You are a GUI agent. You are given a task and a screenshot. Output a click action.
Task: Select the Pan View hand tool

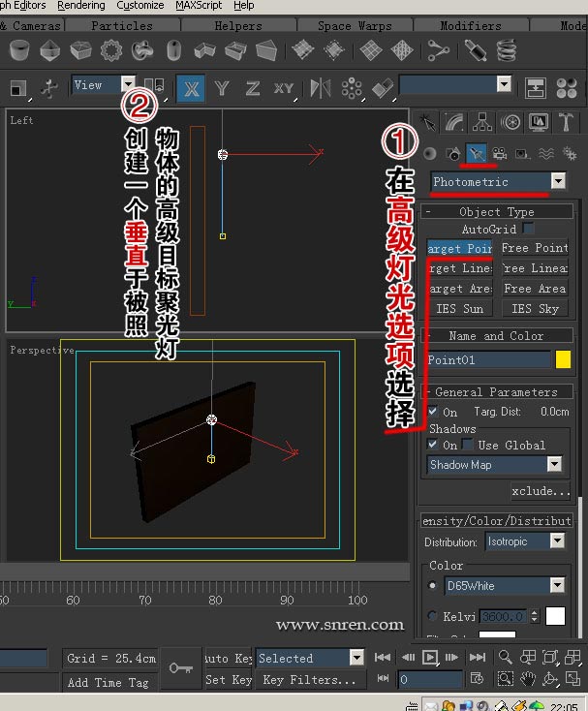(x=528, y=679)
